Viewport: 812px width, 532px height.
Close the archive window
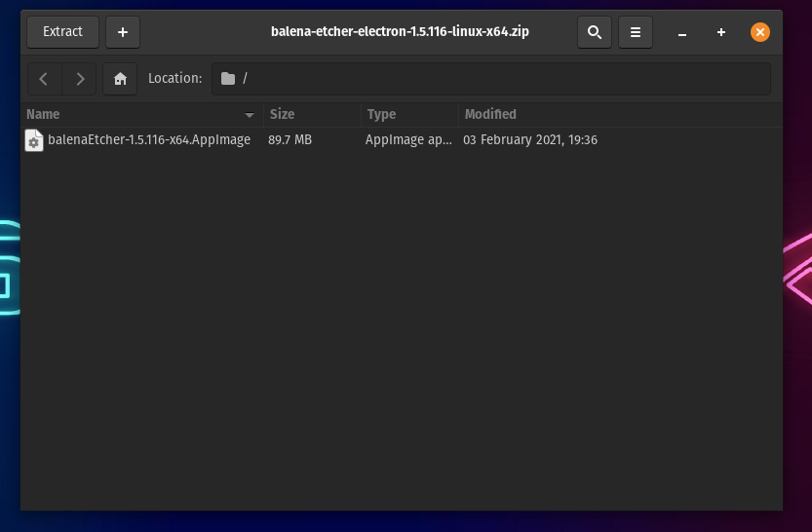click(x=760, y=32)
